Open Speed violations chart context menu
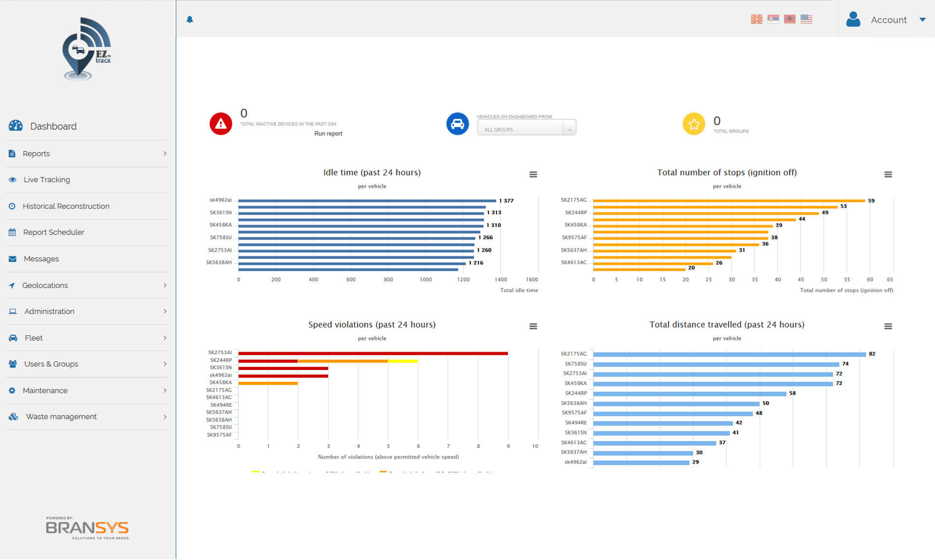935x560 pixels. (533, 326)
